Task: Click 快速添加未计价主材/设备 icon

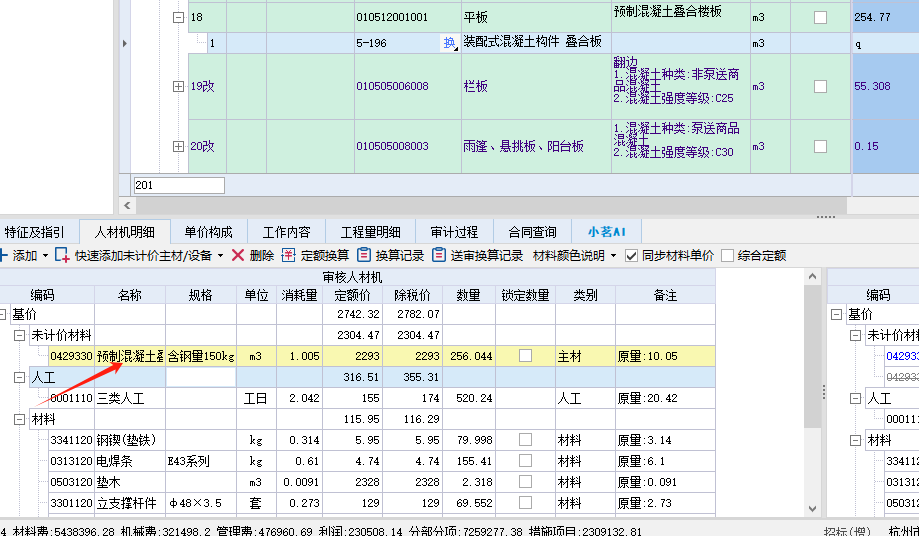Action: tap(62, 255)
